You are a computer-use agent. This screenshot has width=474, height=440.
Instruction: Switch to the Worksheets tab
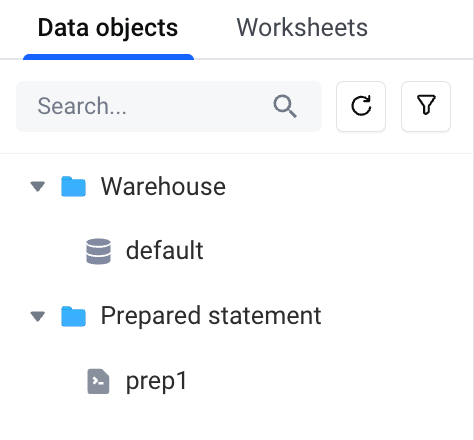pyautogui.click(x=302, y=28)
